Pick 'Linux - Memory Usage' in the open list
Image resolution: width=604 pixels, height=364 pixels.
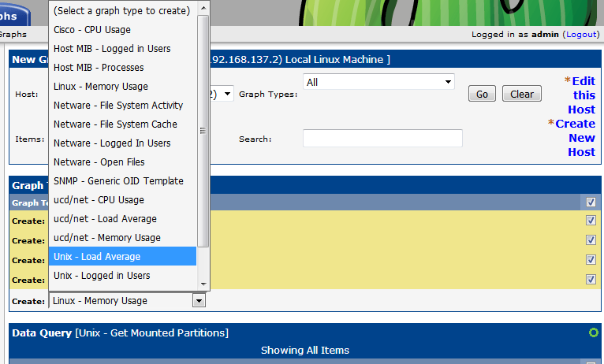point(122,86)
